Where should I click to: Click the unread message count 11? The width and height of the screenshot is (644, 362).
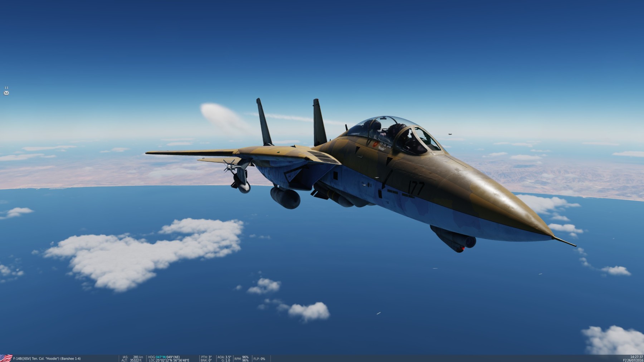6,88
